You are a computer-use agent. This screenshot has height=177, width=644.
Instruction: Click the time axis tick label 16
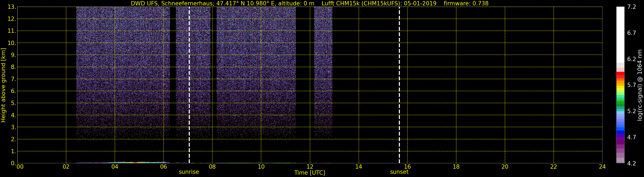click(x=407, y=167)
